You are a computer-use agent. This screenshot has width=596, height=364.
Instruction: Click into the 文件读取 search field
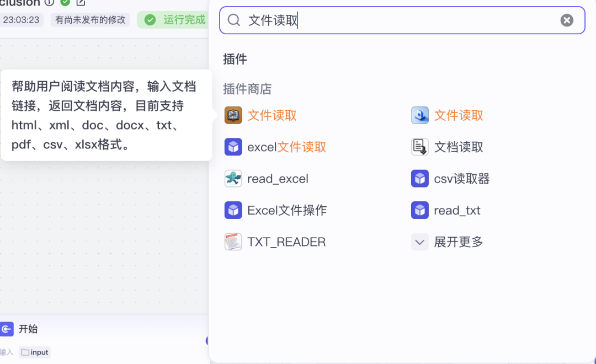(x=397, y=20)
